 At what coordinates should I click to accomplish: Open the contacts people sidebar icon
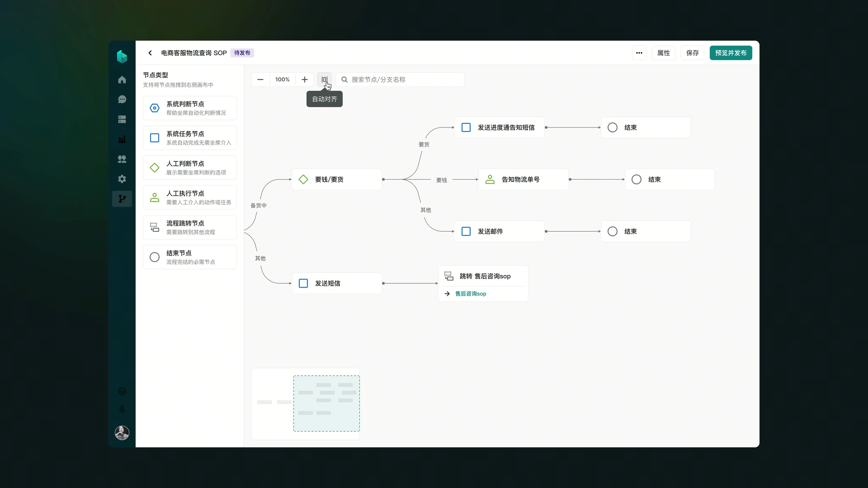(x=122, y=159)
